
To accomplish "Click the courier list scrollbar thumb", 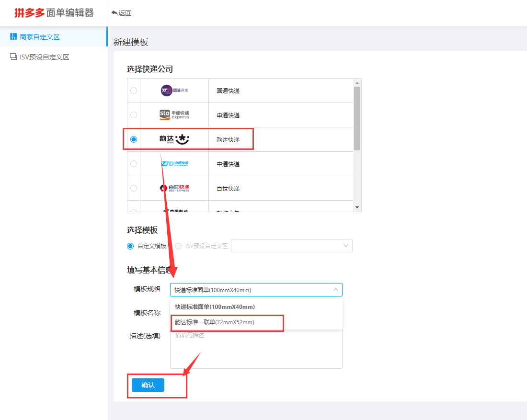I will pos(357,118).
